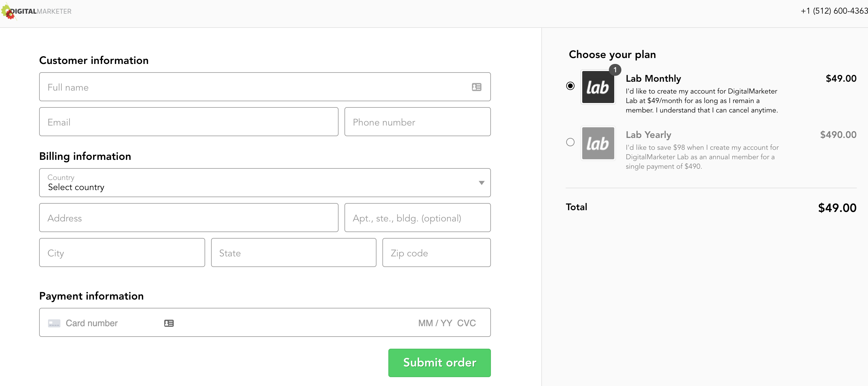This screenshot has width=868, height=386.
Task: Open the Country dropdown
Action: click(x=264, y=182)
